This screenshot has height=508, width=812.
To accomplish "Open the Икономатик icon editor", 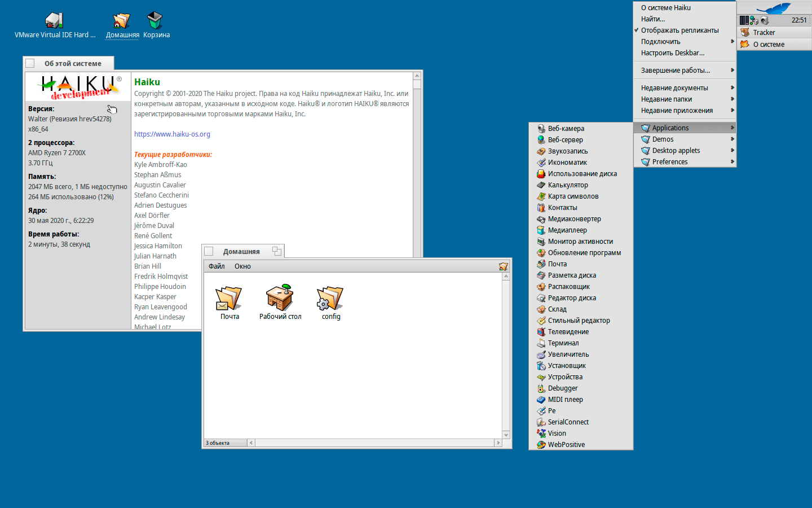I will pyautogui.click(x=581, y=163).
